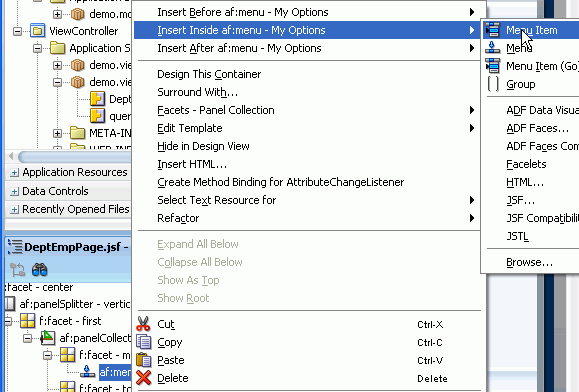The image size is (579, 392).
Task: Expand the Data Controls panel
Action: click(x=14, y=191)
